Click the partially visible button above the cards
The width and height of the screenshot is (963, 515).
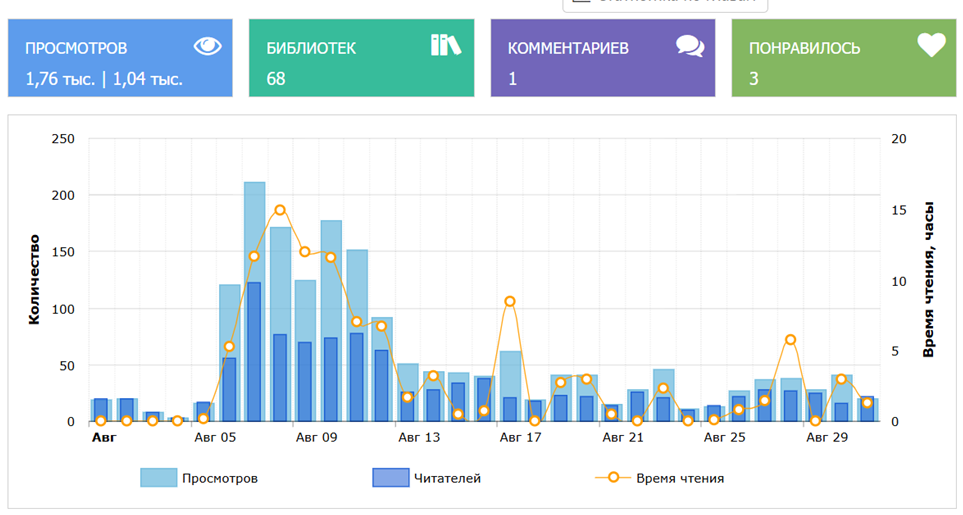point(665,3)
